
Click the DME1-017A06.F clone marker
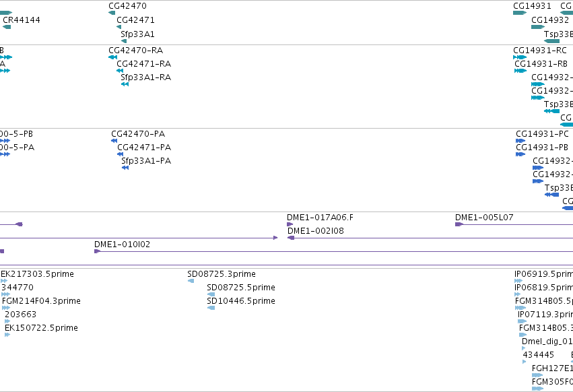(x=290, y=224)
